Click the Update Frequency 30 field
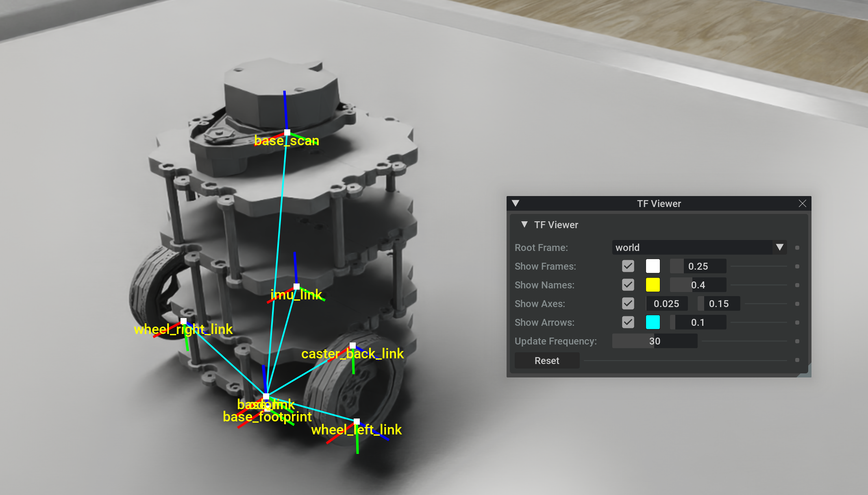Viewport: 868px width, 495px height. point(655,341)
